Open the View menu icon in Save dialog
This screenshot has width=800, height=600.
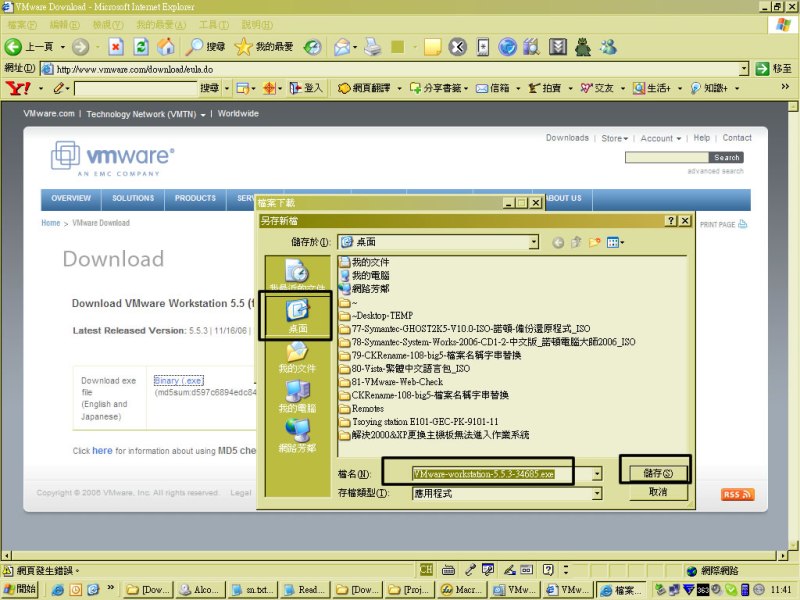tap(615, 242)
